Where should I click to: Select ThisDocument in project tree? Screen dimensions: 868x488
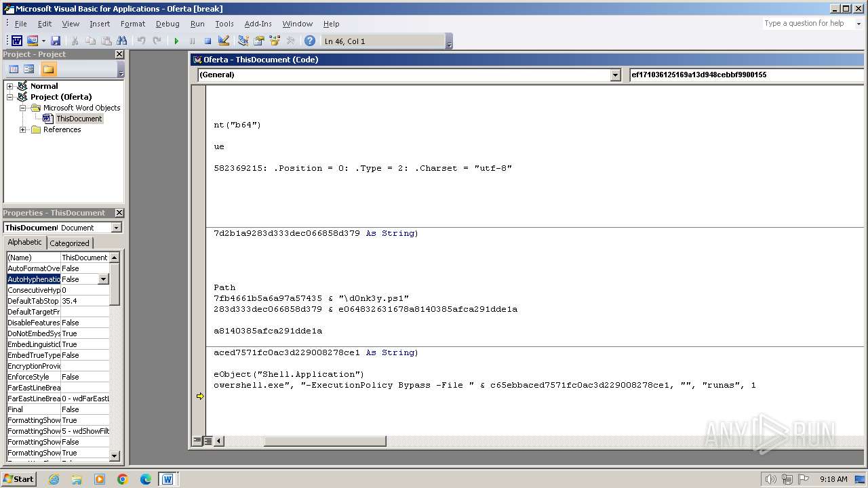[x=79, y=119]
